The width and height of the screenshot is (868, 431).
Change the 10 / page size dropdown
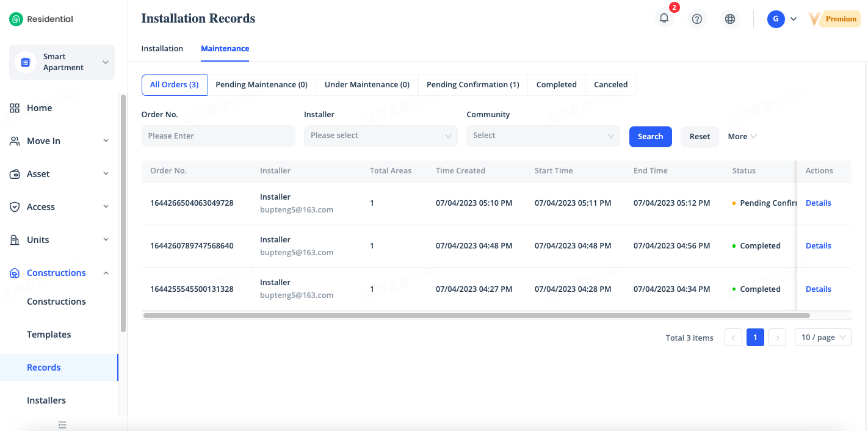click(822, 338)
